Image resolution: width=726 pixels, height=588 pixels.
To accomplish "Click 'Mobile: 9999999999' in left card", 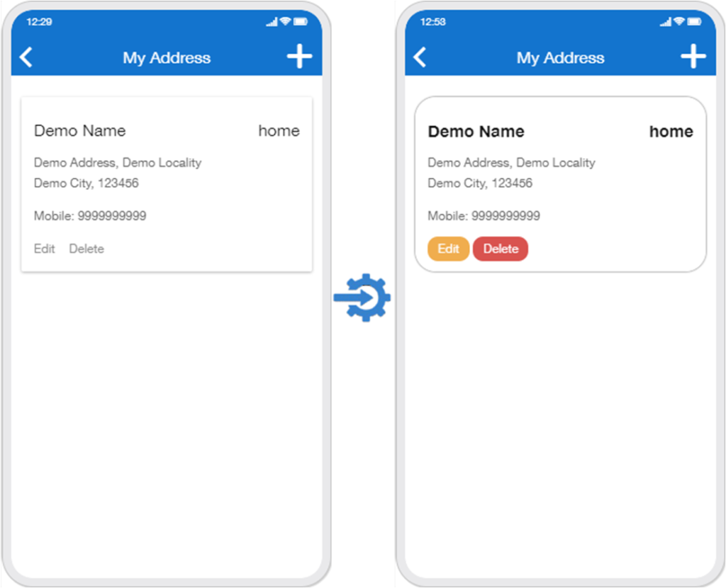I will coord(90,216).
